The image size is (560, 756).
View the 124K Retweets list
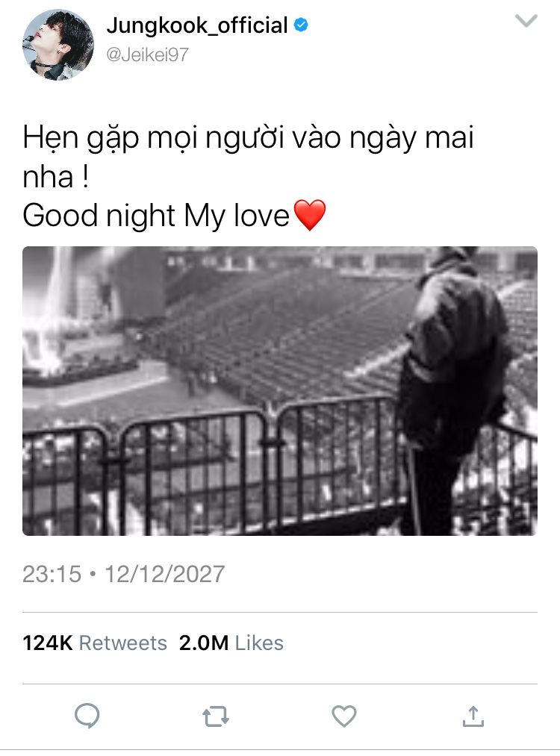point(95,643)
